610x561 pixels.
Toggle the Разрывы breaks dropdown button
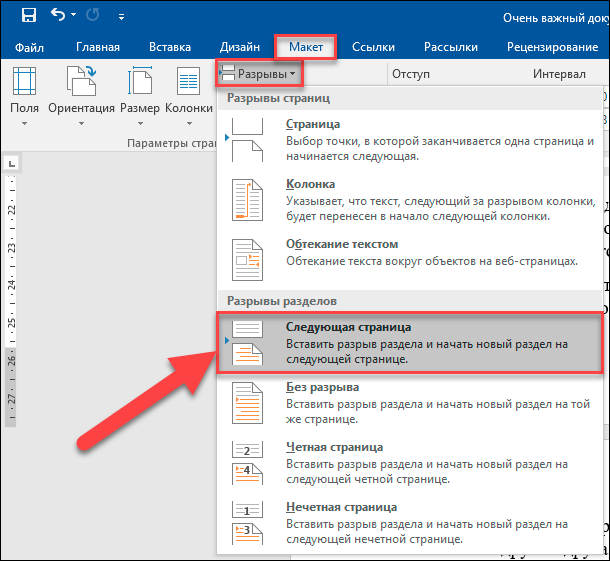point(259,73)
